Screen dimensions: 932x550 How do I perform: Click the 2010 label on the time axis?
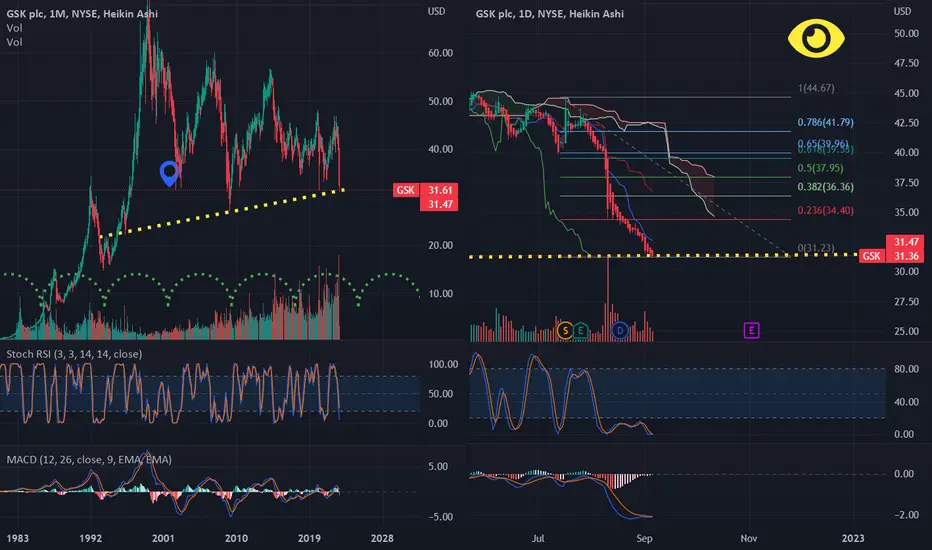236,538
